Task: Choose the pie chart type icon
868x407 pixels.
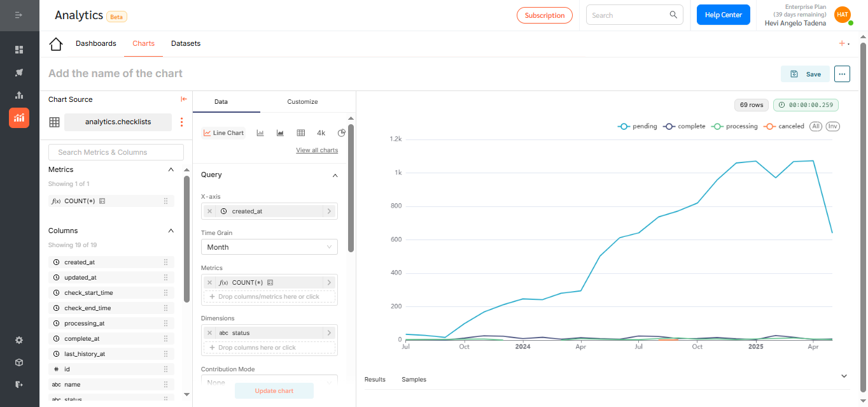Action: (341, 133)
